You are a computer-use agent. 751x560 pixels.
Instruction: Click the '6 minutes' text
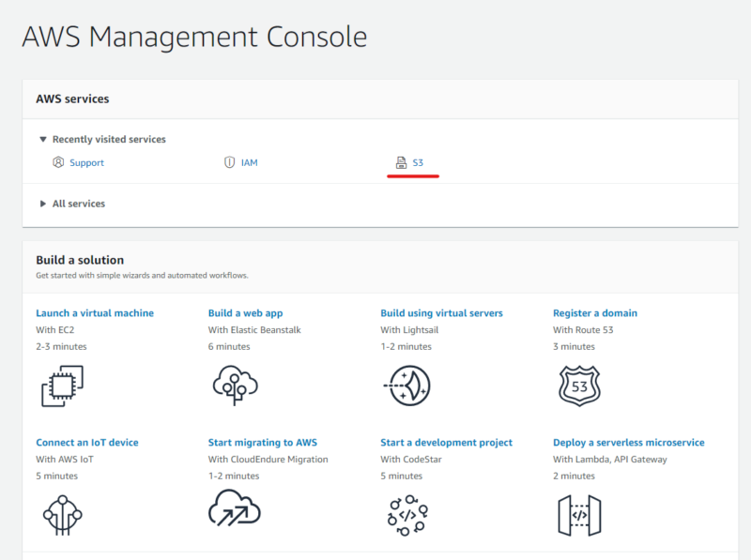(x=229, y=346)
